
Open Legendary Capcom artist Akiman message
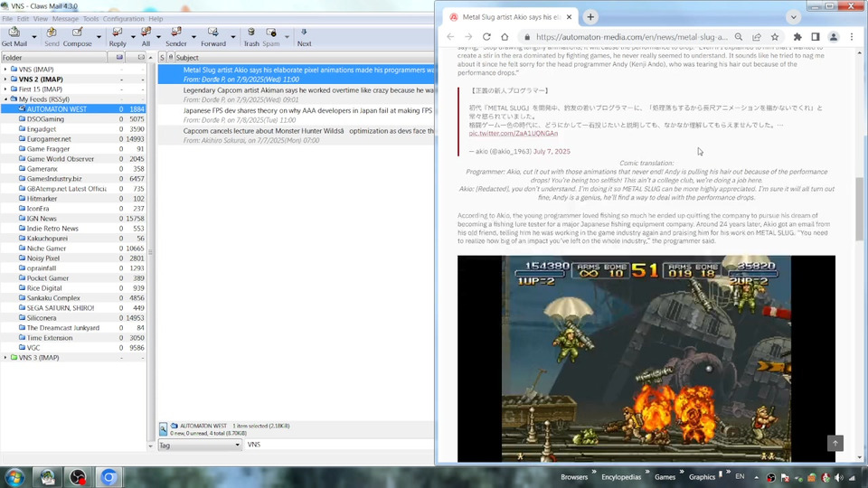[x=297, y=95]
